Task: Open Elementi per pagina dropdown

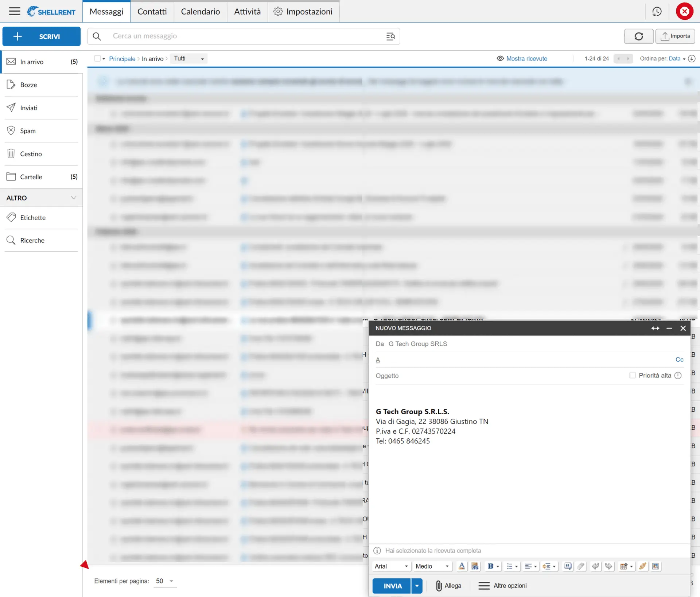Action: pyautogui.click(x=165, y=581)
